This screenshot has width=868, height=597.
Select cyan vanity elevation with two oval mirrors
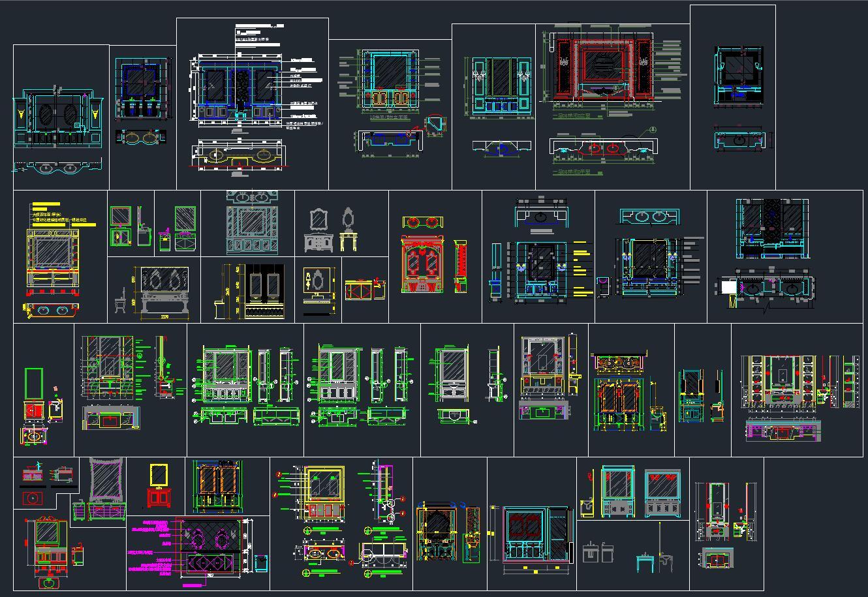pos(57,119)
